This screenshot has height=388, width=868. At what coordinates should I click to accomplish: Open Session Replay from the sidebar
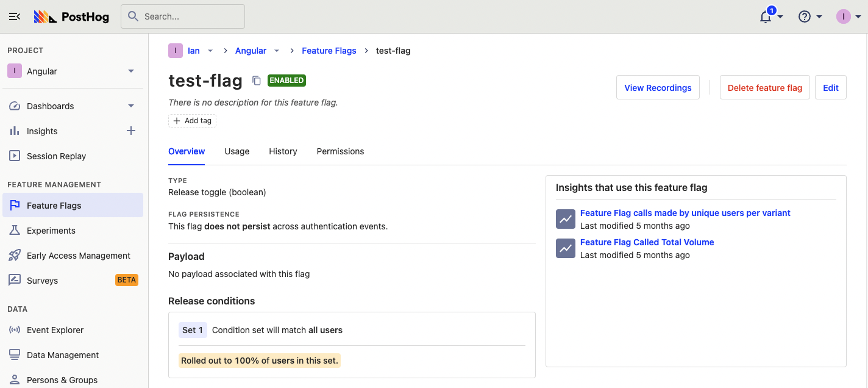(x=56, y=156)
